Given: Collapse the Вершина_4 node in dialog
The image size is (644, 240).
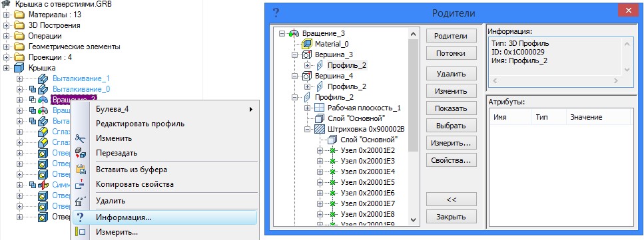Looking at the screenshot, I should coord(294,76).
